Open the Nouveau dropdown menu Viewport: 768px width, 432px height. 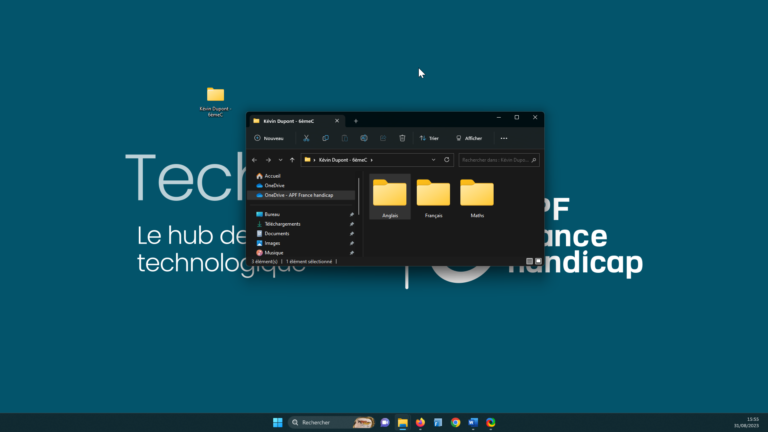269,138
